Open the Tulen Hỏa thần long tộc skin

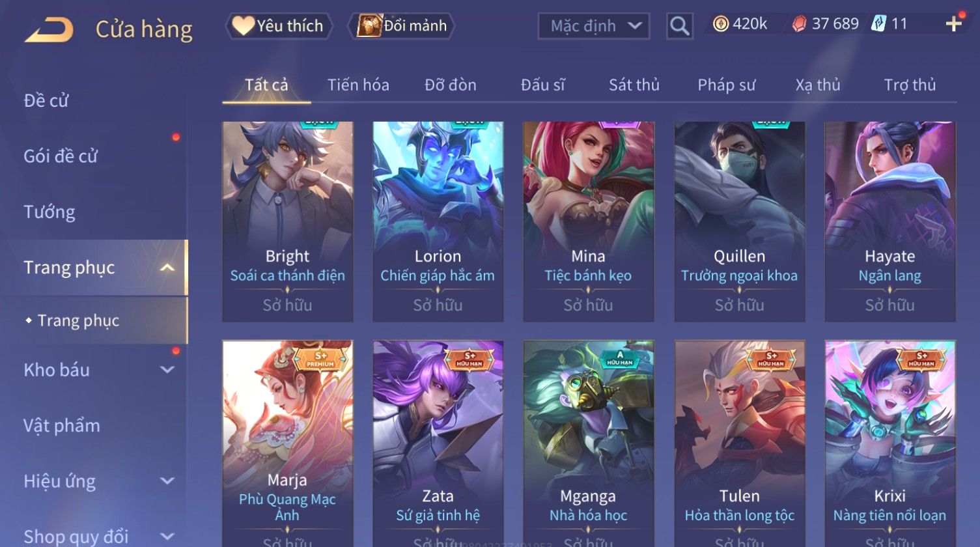tap(739, 443)
